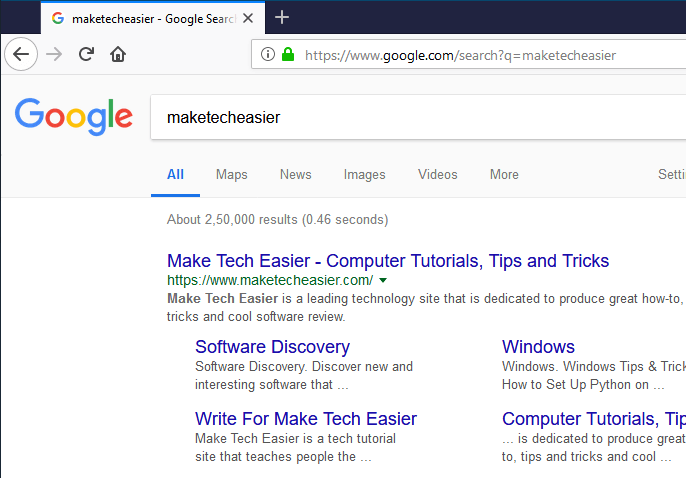This screenshot has height=478, width=686.
Task: Open the home page via home icon
Action: (118, 54)
